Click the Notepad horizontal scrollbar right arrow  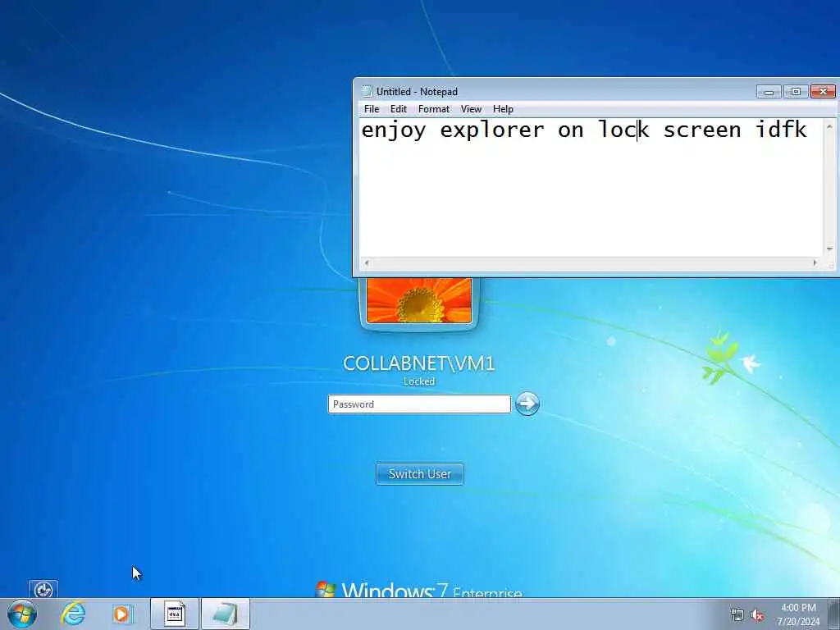(x=815, y=262)
